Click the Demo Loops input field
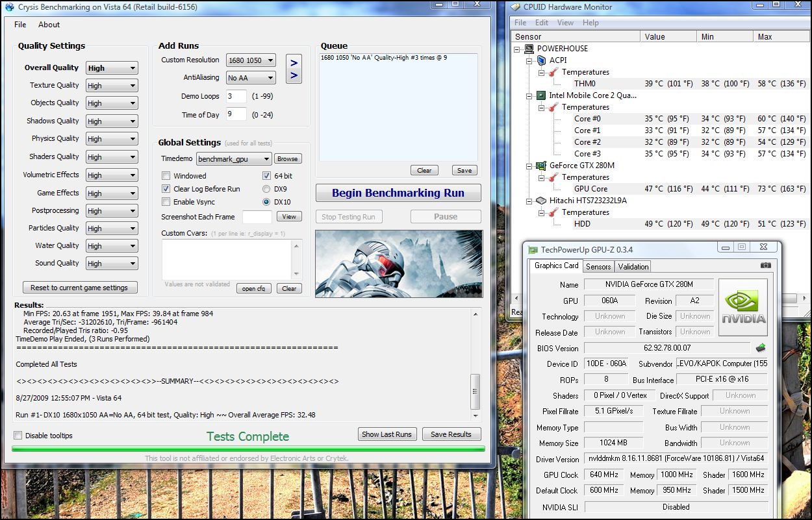The image size is (812, 520). pos(236,96)
